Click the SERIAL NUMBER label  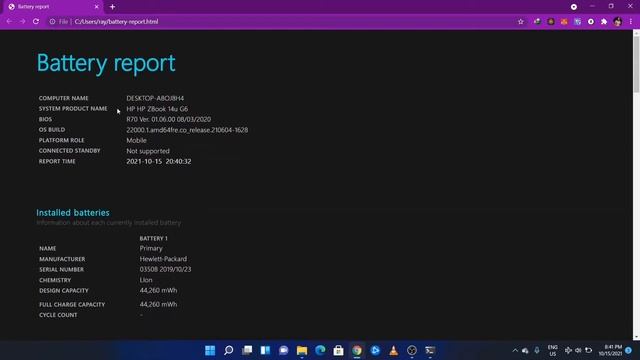click(61, 269)
